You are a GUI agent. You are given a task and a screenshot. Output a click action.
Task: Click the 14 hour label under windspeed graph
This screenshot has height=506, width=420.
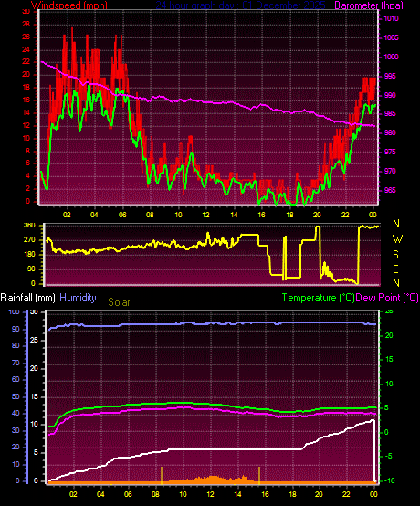click(234, 215)
